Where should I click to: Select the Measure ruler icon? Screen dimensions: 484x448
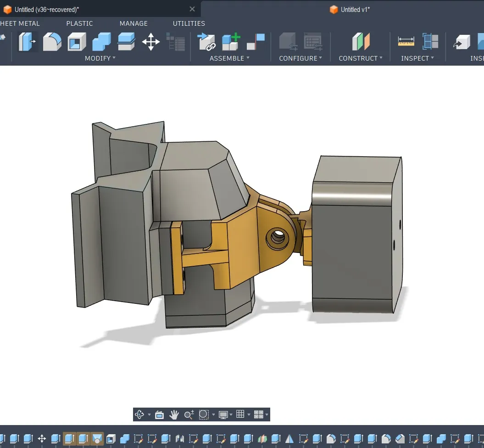(406, 42)
